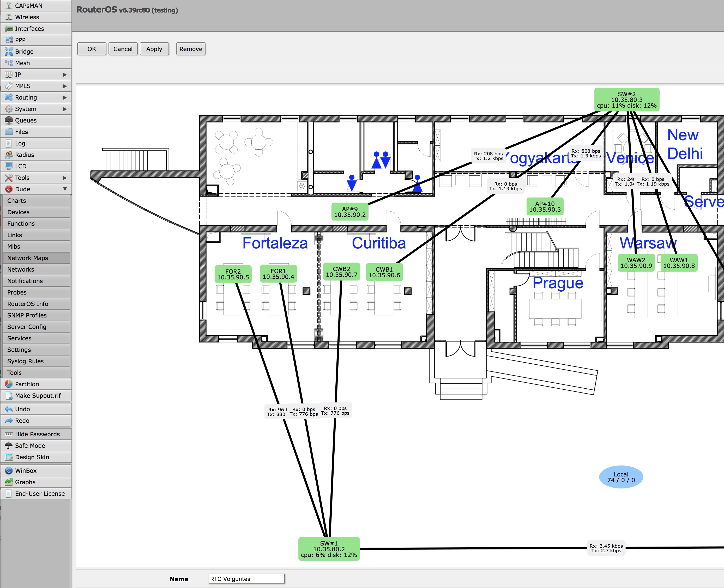Image resolution: width=724 pixels, height=588 pixels.
Task: Expand the Routing submenu arrow
Action: [65, 97]
